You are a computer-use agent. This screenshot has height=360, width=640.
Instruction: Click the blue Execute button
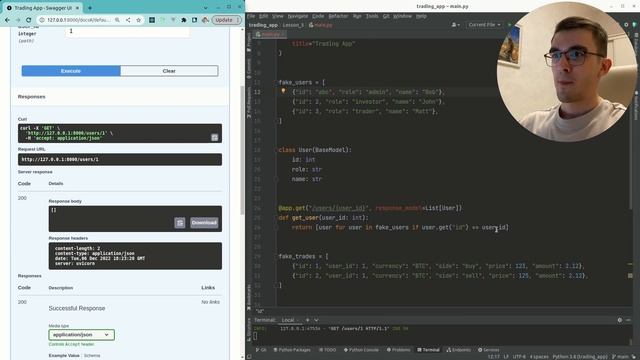click(x=71, y=71)
